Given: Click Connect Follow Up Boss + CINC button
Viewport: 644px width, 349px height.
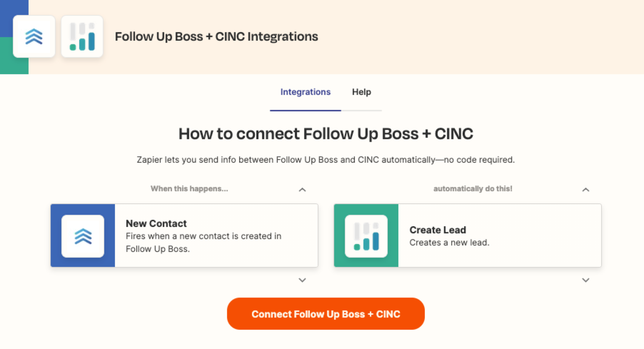Looking at the screenshot, I should [x=326, y=314].
